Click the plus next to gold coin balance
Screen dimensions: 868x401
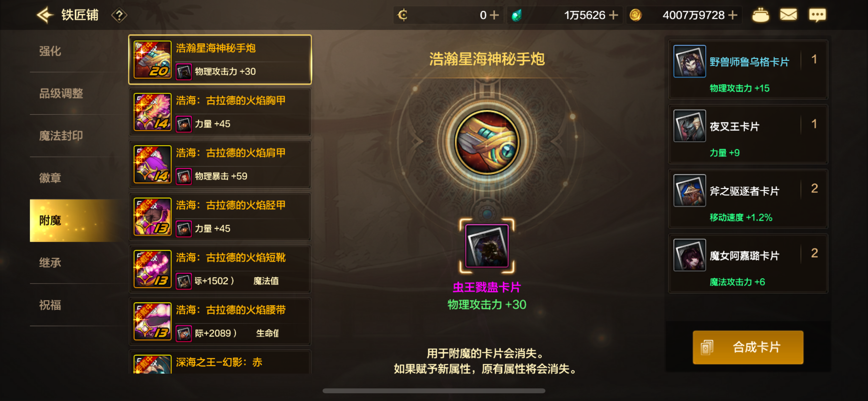[733, 15]
